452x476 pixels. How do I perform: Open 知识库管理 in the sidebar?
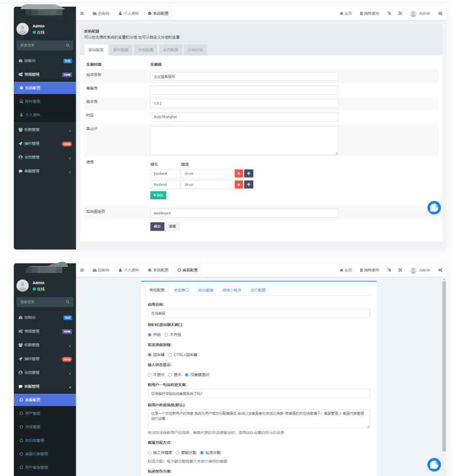[x=34, y=440]
